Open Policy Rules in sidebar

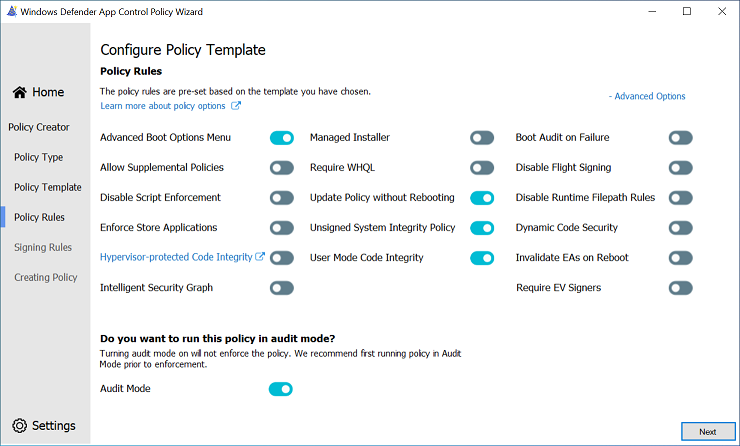pos(39,217)
